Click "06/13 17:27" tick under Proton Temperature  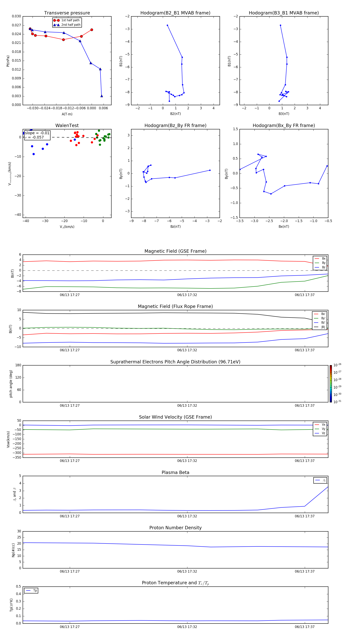70,627
